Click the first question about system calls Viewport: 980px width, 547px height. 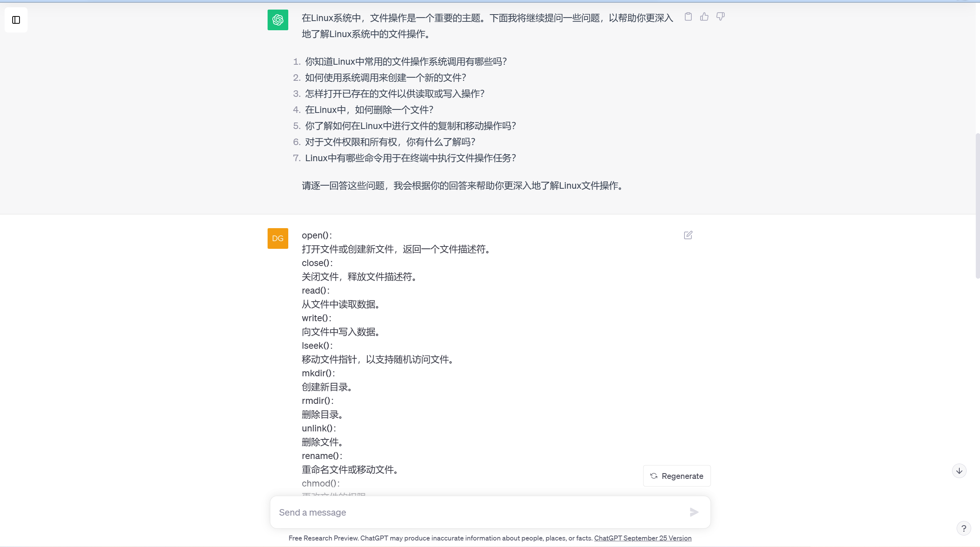406,62
